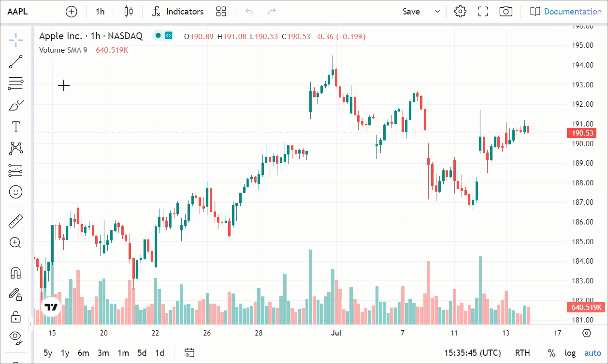The height and width of the screenshot is (364, 608).
Task: Toggle magnet mode on
Action: click(16, 273)
